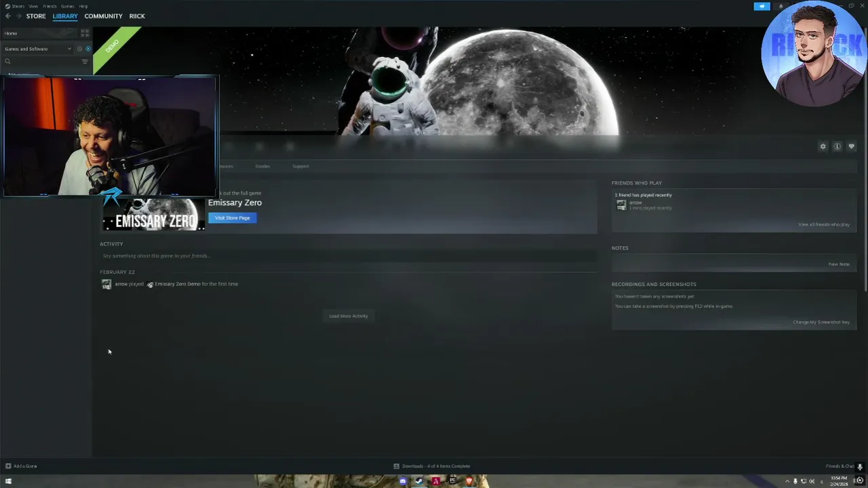Image resolution: width=868 pixels, height=488 pixels.
Task: Open arrow's avatar in activity feed
Action: point(106,285)
